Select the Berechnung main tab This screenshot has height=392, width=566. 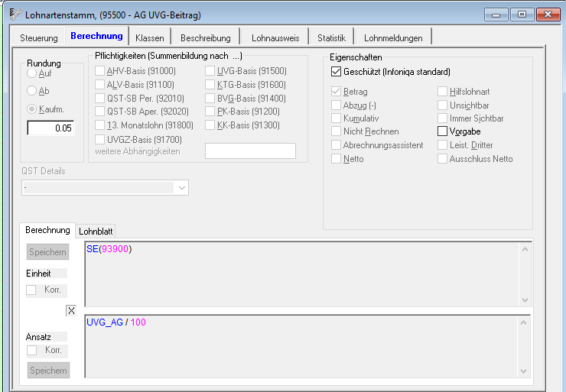96,36
